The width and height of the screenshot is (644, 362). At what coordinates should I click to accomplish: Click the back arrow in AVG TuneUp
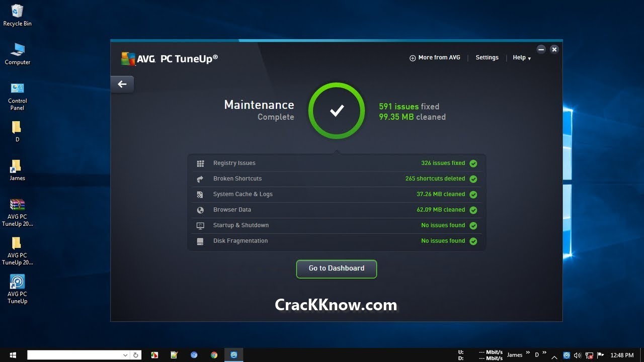(x=122, y=84)
